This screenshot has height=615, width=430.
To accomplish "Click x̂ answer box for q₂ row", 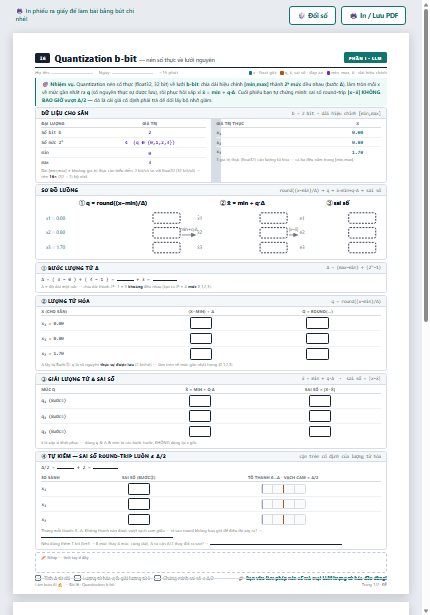I will tap(200, 416).
